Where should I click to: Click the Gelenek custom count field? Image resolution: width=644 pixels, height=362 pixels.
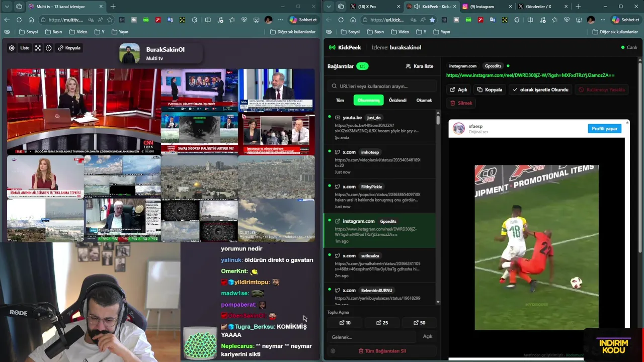[372, 337]
